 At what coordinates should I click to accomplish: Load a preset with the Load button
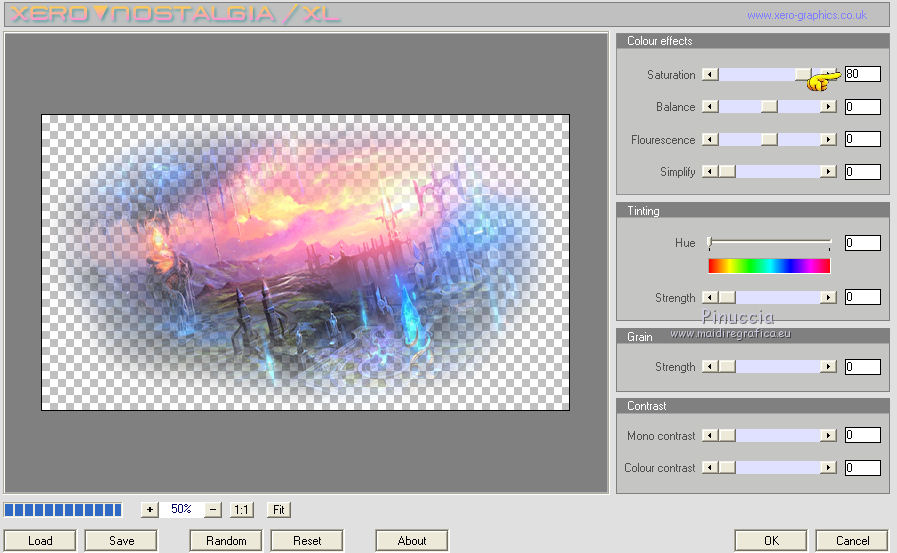coord(40,540)
